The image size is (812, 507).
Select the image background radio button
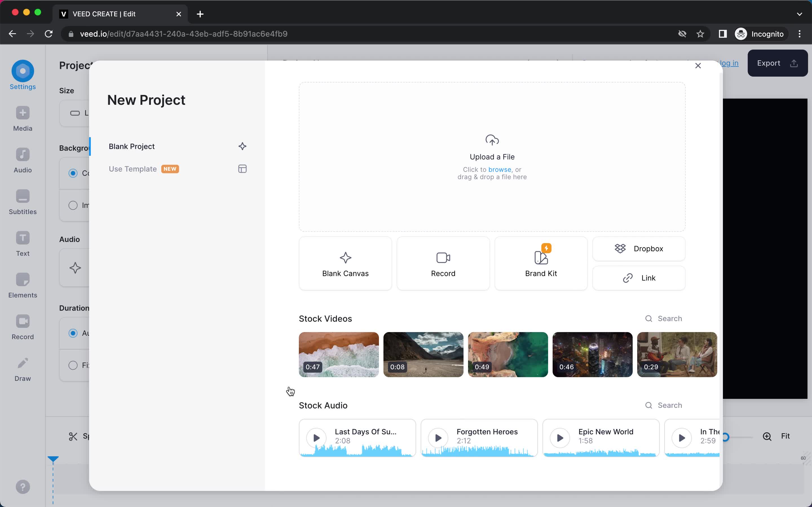73,205
